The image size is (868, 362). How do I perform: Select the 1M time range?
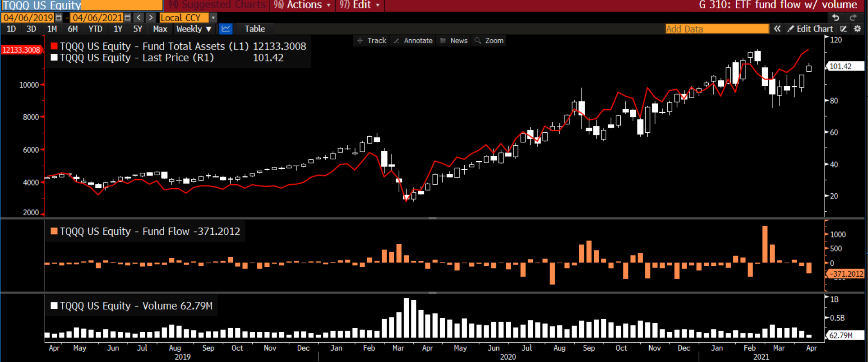pos(52,29)
